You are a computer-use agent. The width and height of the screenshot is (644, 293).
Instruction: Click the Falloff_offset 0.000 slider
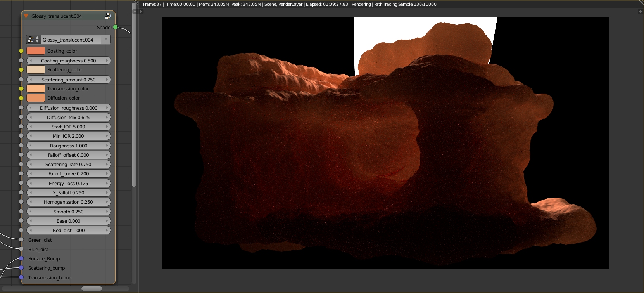69,155
